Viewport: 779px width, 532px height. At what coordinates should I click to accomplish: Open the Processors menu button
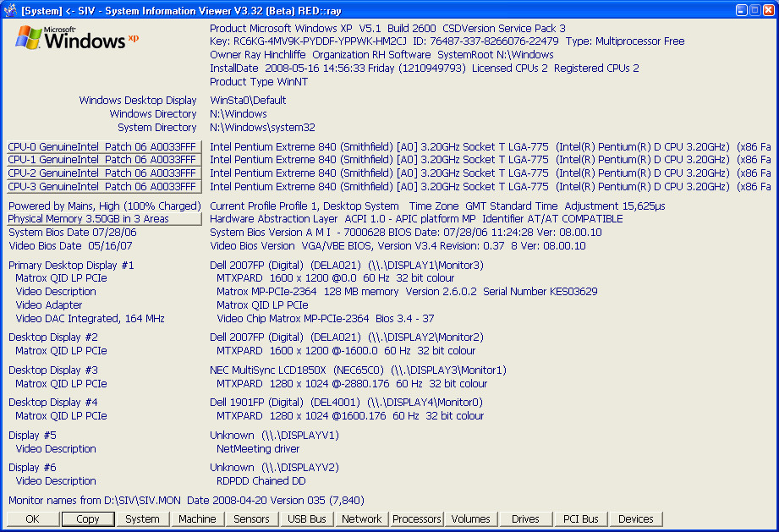pyautogui.click(x=416, y=518)
